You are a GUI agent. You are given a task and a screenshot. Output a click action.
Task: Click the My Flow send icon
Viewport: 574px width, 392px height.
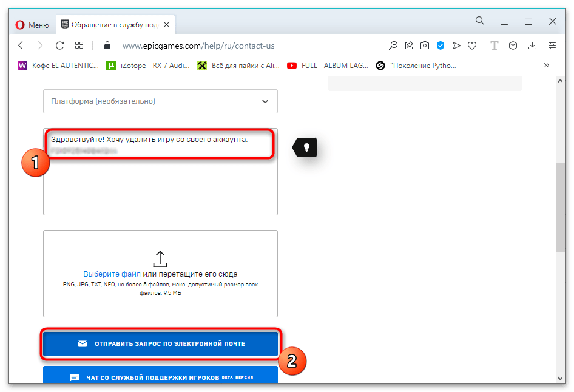pyautogui.click(x=456, y=46)
